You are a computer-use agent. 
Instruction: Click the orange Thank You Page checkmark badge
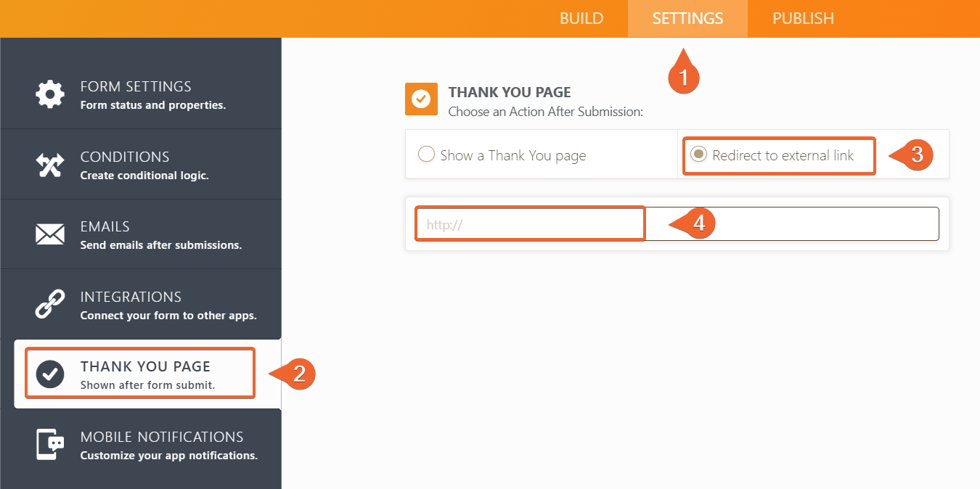click(421, 99)
